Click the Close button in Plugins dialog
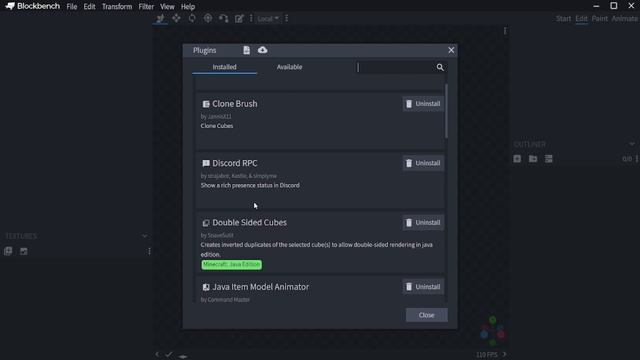The height and width of the screenshot is (360, 640). pos(427,315)
